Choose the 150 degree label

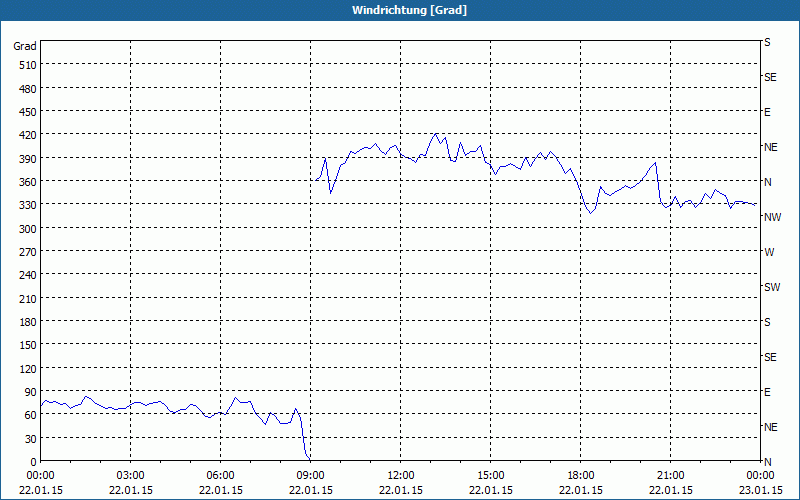28,345
